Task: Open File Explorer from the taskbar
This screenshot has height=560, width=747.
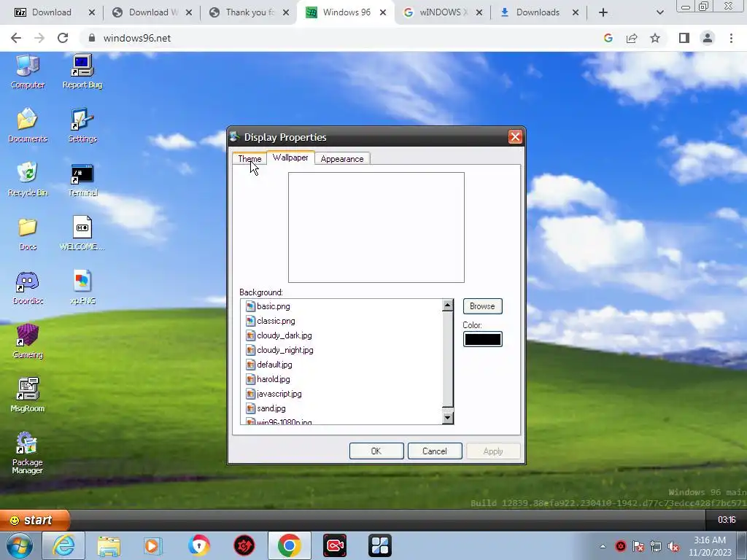Action: [x=109, y=545]
